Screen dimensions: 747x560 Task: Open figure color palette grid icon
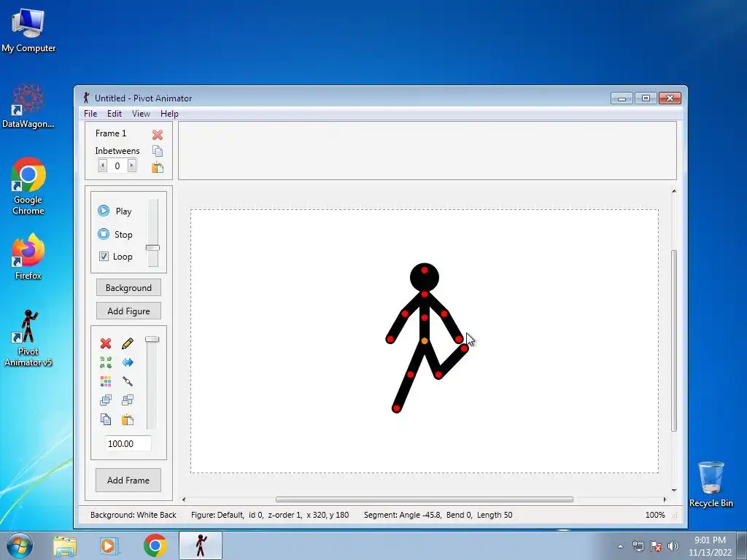click(x=106, y=381)
